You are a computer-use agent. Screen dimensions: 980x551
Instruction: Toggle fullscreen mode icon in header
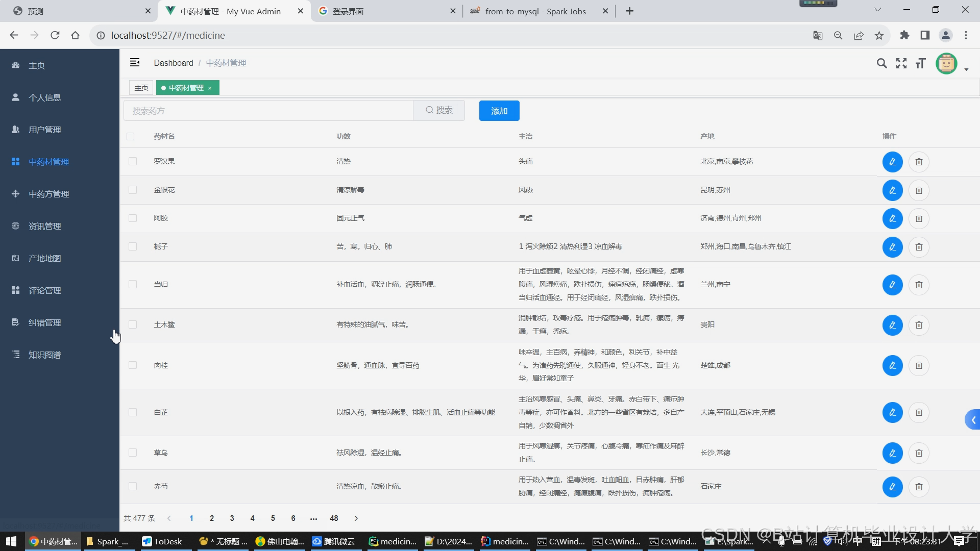pos(901,63)
